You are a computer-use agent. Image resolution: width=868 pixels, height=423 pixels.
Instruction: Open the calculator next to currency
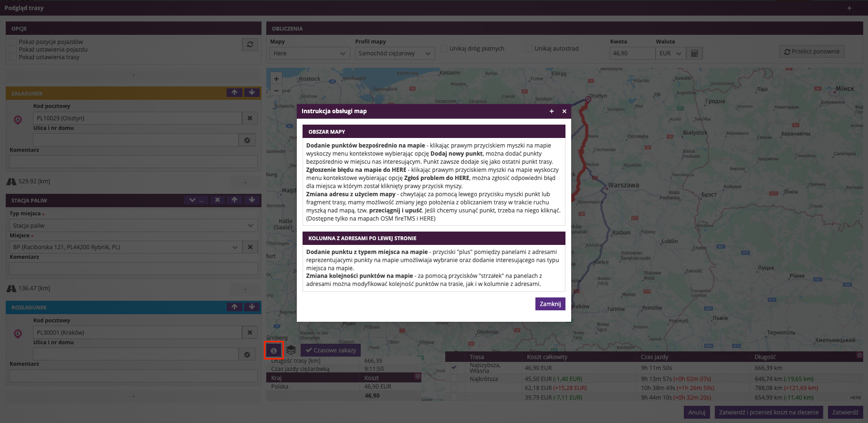[694, 53]
